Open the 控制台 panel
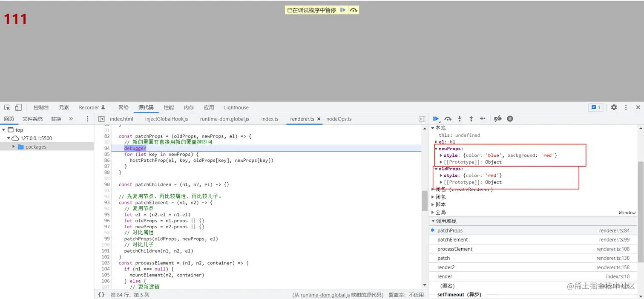The width and height of the screenshot is (644, 299). tap(41, 107)
